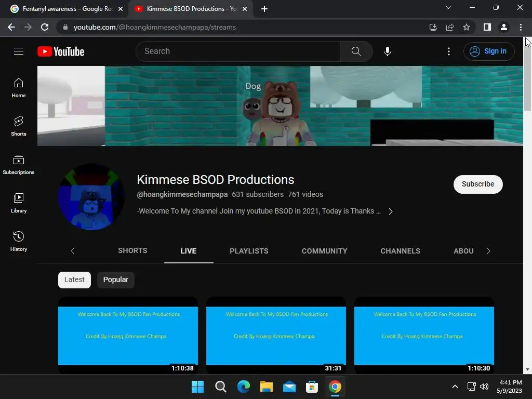This screenshot has height=399, width=532.
Task: Go back with browser back arrow
Action: [x=11, y=27]
